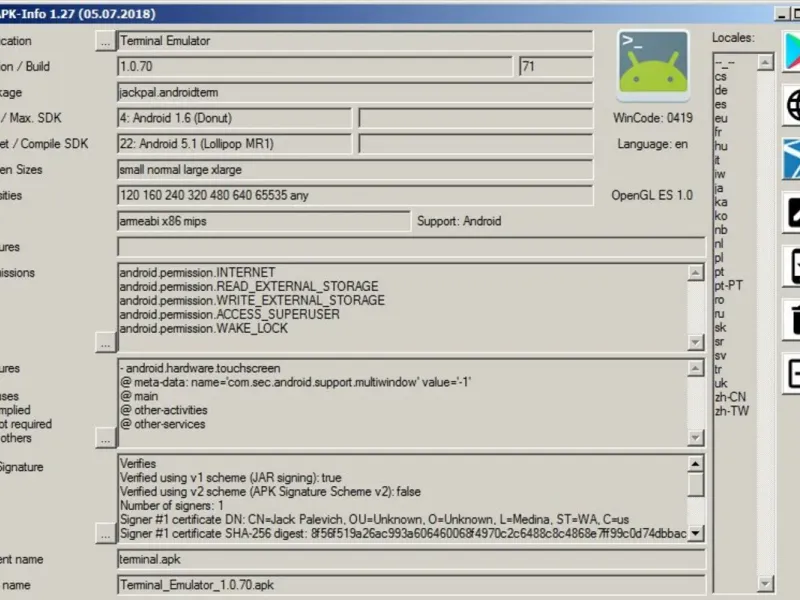800x600 pixels.
Task: Select the 'Verified using v1 scheme' line
Action: pos(231,478)
